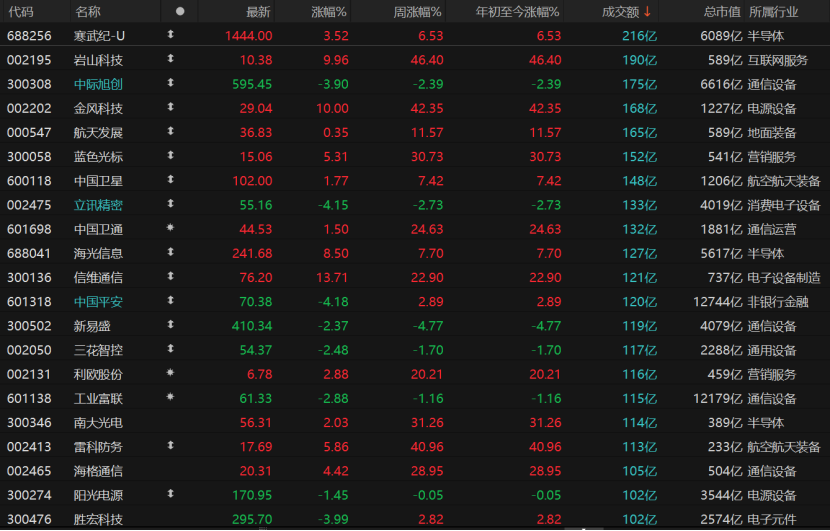Click industry 互联网服务 in 岩山科技 row

tap(778, 60)
